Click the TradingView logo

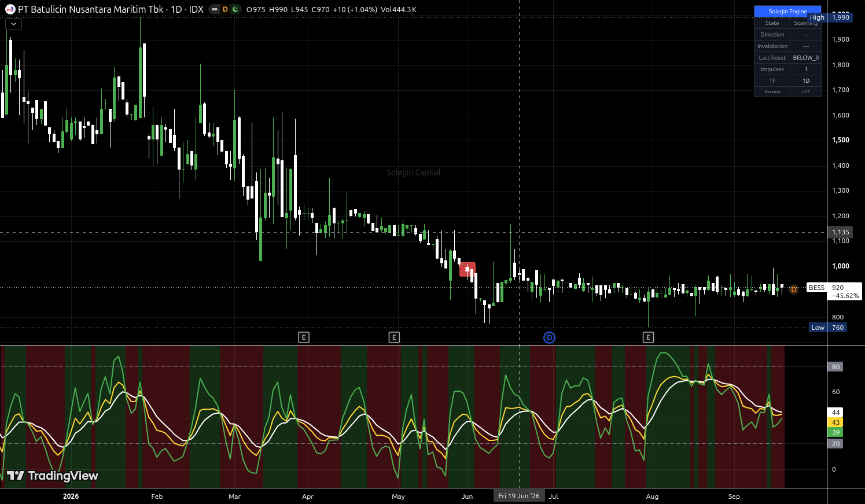point(53,476)
